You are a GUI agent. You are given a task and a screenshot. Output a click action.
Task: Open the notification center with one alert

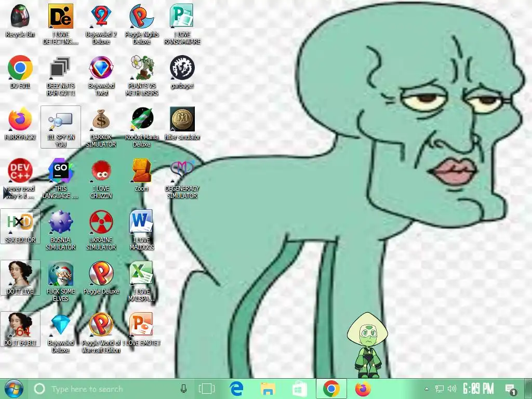510,389
